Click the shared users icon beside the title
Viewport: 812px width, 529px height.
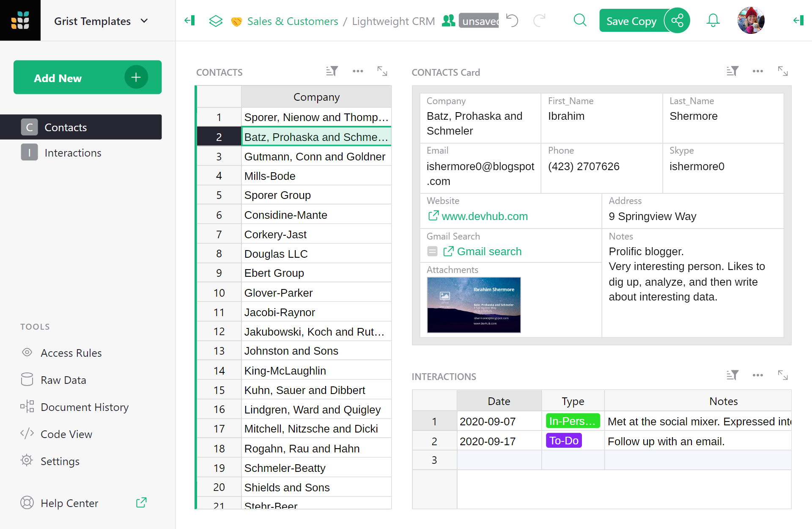point(448,20)
